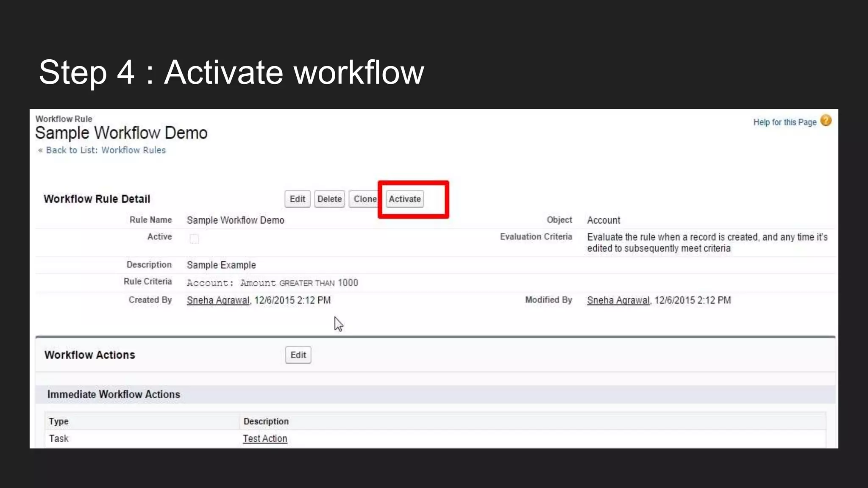This screenshot has height=488, width=868.
Task: Click the Description column header in actions table
Action: tap(266, 421)
